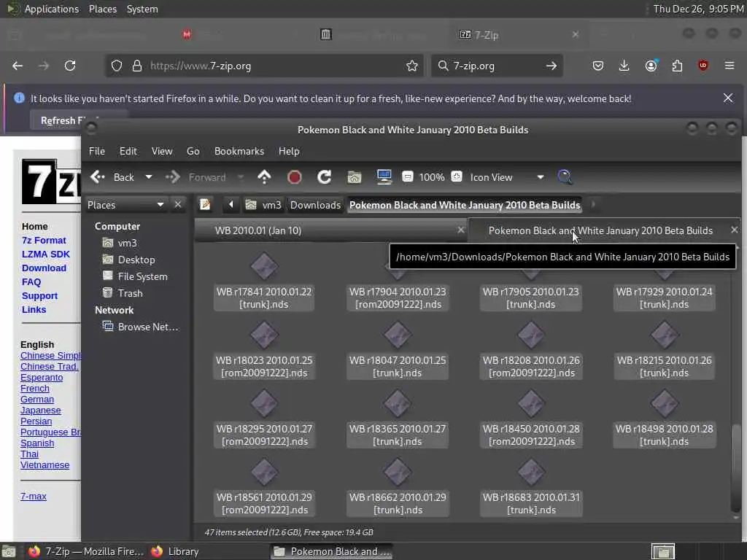Close the Pokemon Black and White Beta Builds tab
747x560 pixels.
[734, 230]
